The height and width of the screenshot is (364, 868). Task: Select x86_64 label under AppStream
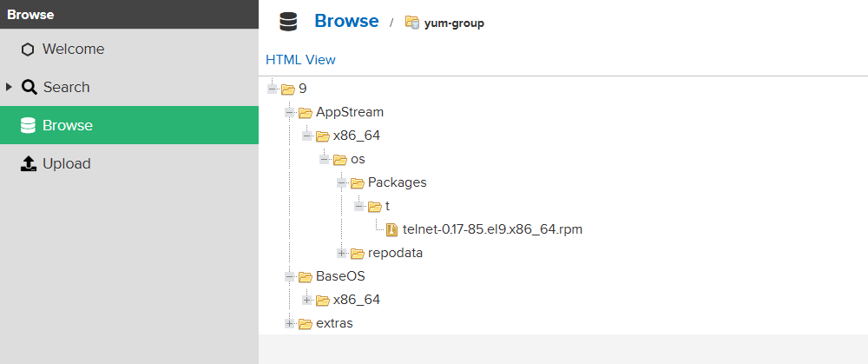(x=357, y=136)
